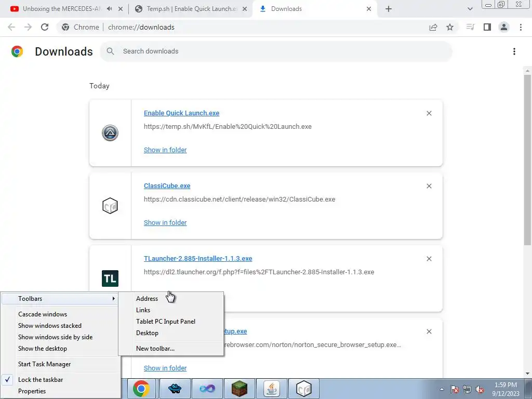Screen dimensions: 532x399
Task: Remove norton setup download from list
Action: click(x=429, y=331)
